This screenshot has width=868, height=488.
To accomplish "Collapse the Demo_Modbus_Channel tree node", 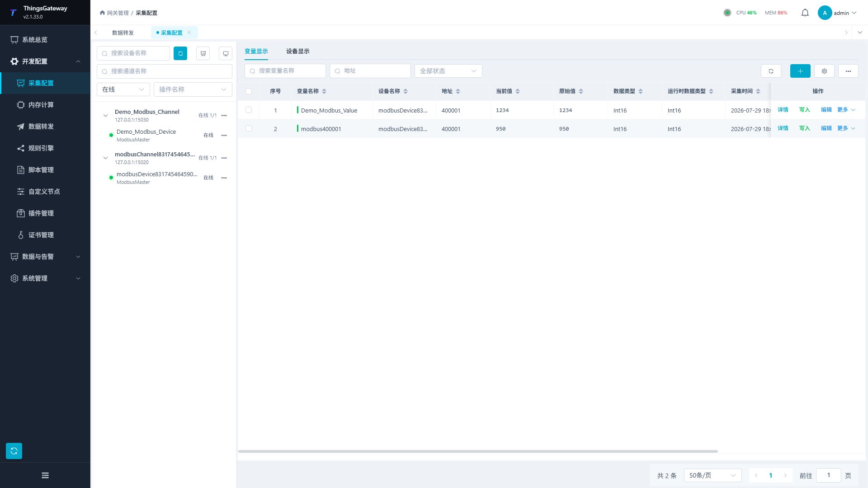I will [x=105, y=116].
